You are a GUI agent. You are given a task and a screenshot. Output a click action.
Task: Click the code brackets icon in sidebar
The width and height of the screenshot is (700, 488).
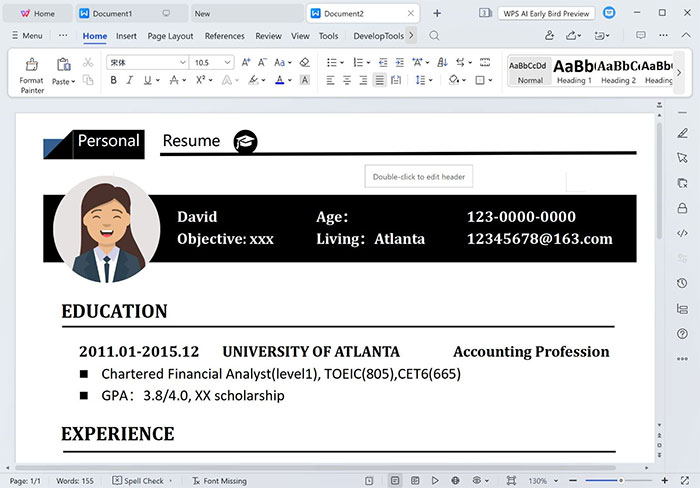[682, 233]
